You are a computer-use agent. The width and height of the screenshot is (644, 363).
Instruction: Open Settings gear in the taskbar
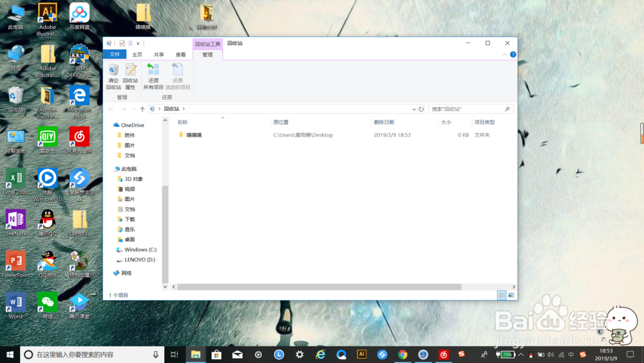click(x=299, y=355)
